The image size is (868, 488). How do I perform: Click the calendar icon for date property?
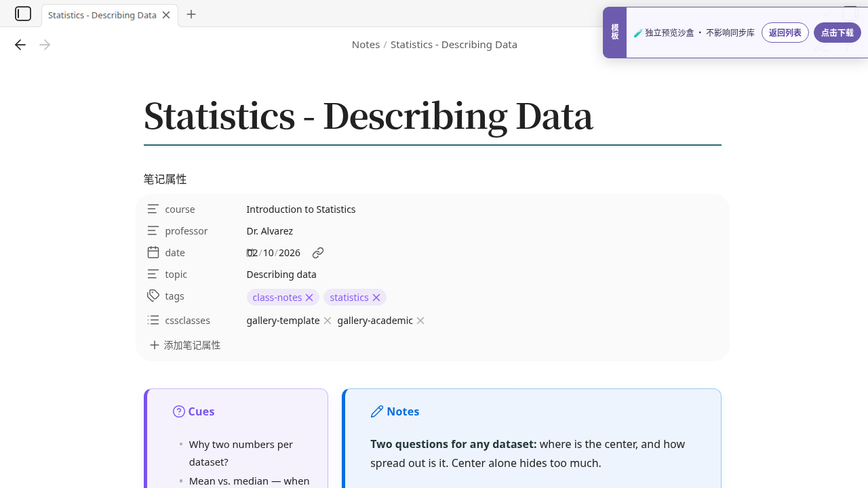point(153,252)
